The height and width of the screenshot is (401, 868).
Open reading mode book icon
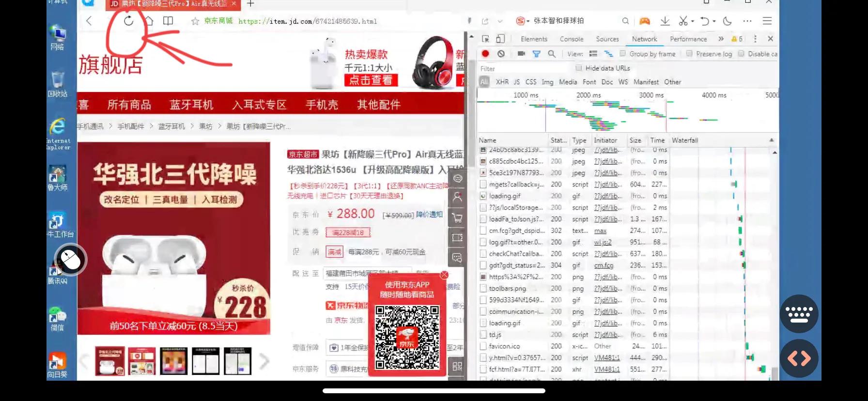(x=168, y=21)
